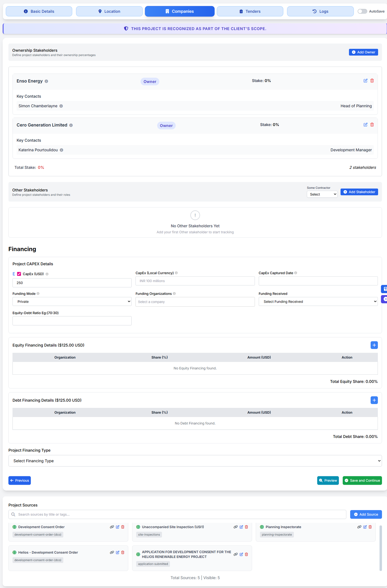
Task: Open link for Development Consent Order source
Action: coord(112,527)
